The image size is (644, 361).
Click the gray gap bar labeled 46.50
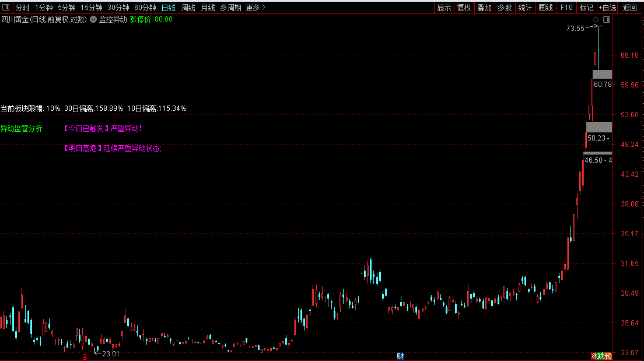click(597, 153)
